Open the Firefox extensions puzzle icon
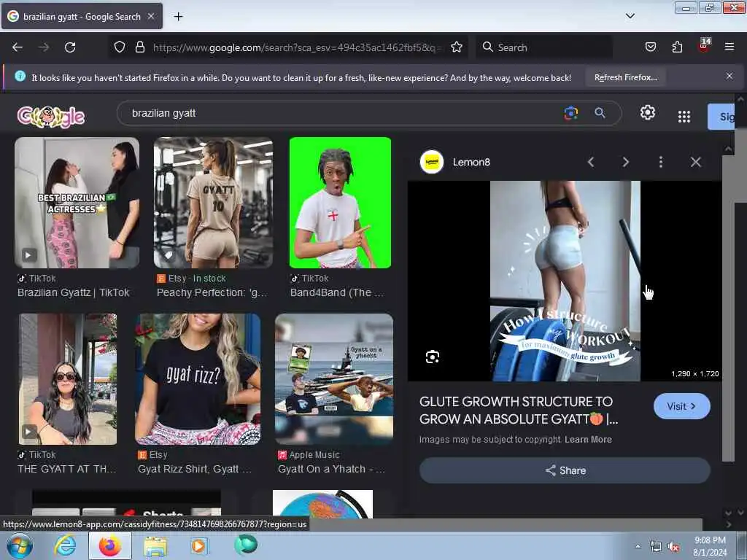 tap(677, 47)
